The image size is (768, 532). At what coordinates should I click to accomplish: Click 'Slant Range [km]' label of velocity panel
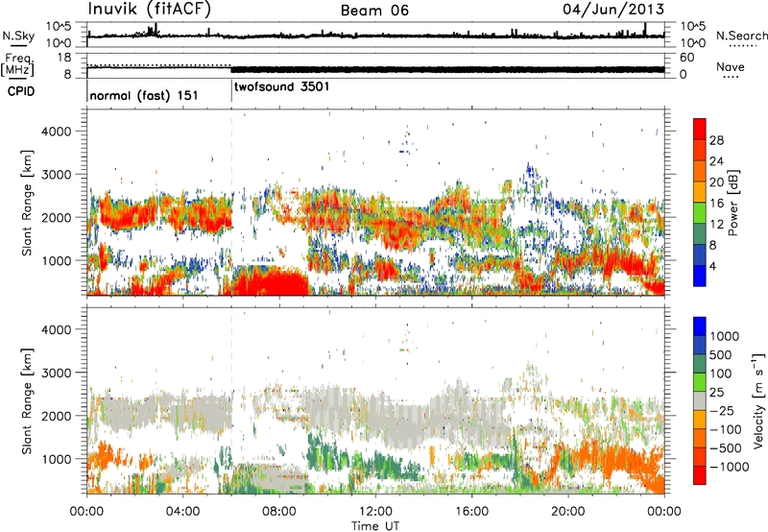27,400
